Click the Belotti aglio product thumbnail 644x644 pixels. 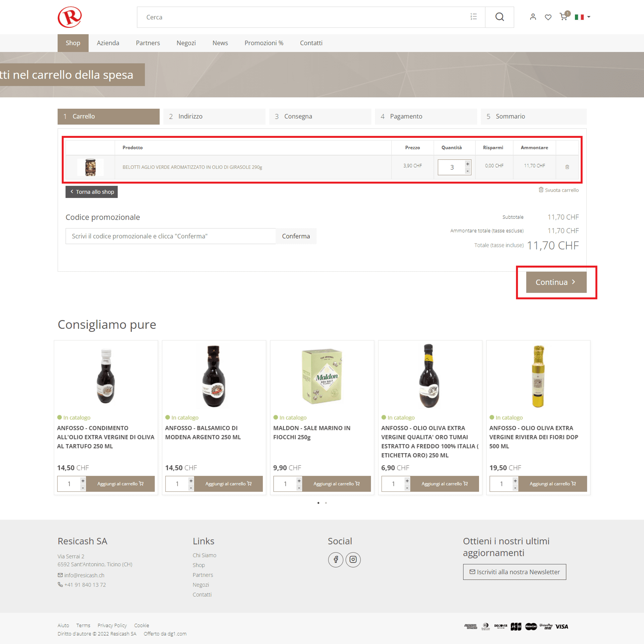point(90,167)
